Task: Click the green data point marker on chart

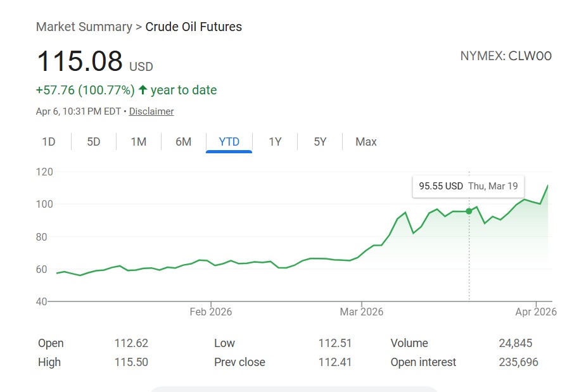Action: (469, 211)
